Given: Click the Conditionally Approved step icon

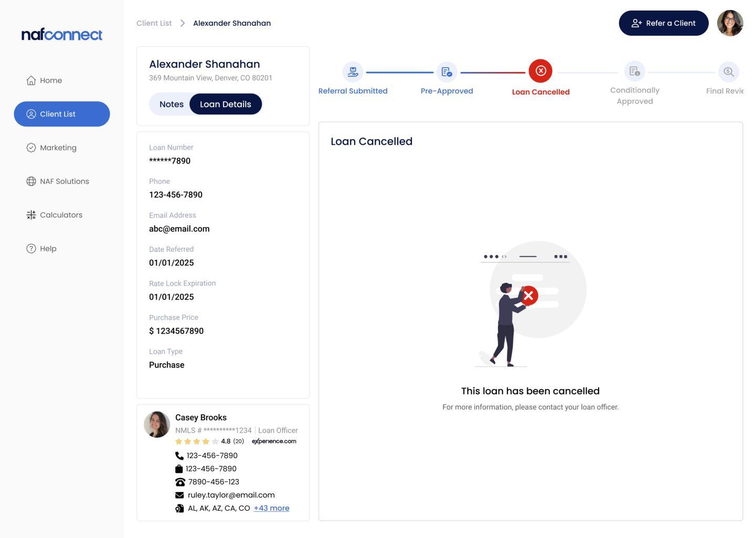Looking at the screenshot, I should [634, 71].
